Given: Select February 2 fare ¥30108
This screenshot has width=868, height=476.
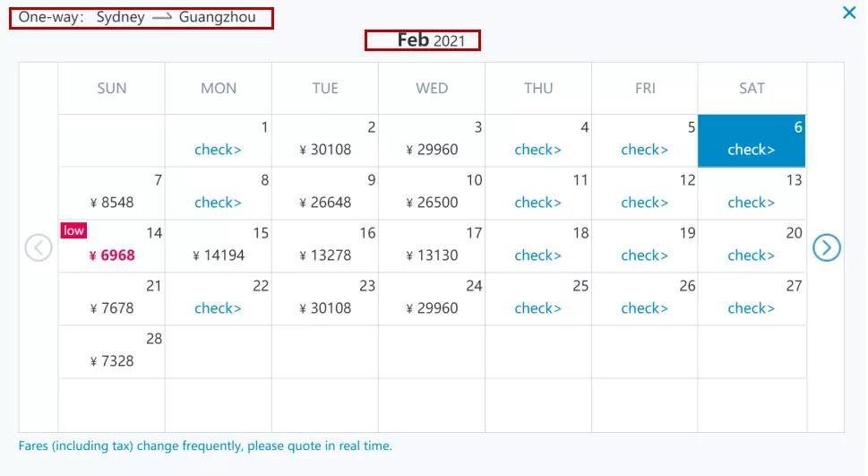Looking at the screenshot, I should click(x=325, y=150).
